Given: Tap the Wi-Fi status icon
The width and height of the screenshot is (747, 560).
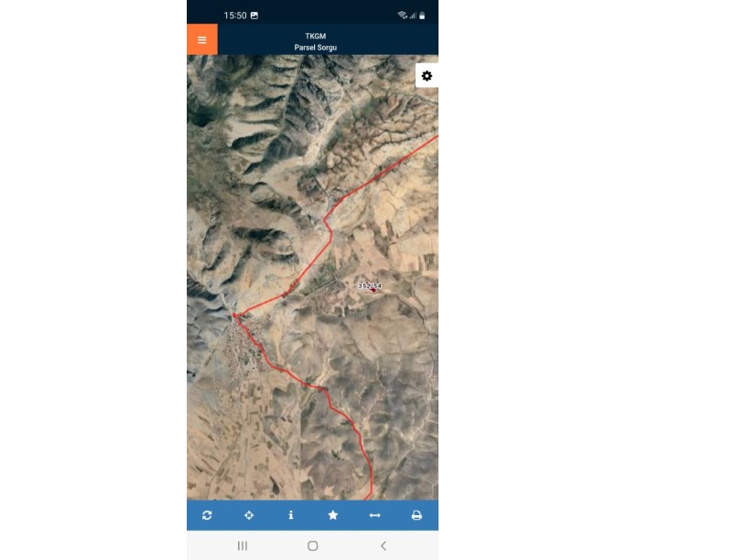Looking at the screenshot, I should pyautogui.click(x=403, y=16).
